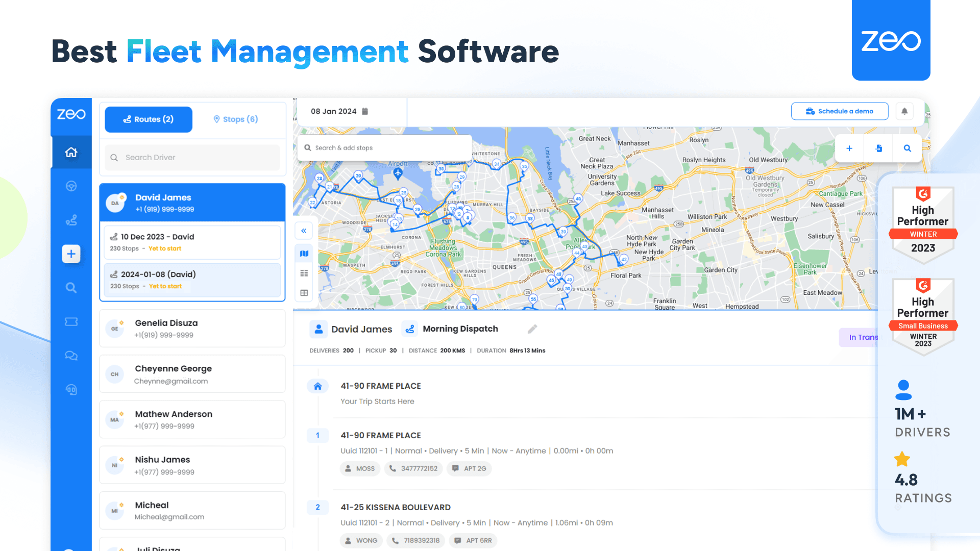Call 3477772152 via the phone chip
The height and width of the screenshot is (551, 980).
click(x=413, y=468)
